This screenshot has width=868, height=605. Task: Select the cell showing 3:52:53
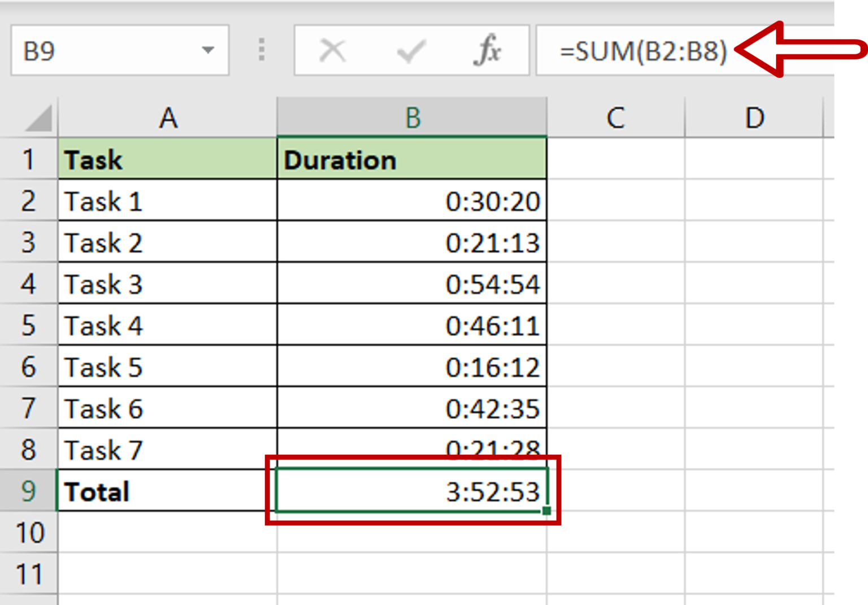coord(412,491)
